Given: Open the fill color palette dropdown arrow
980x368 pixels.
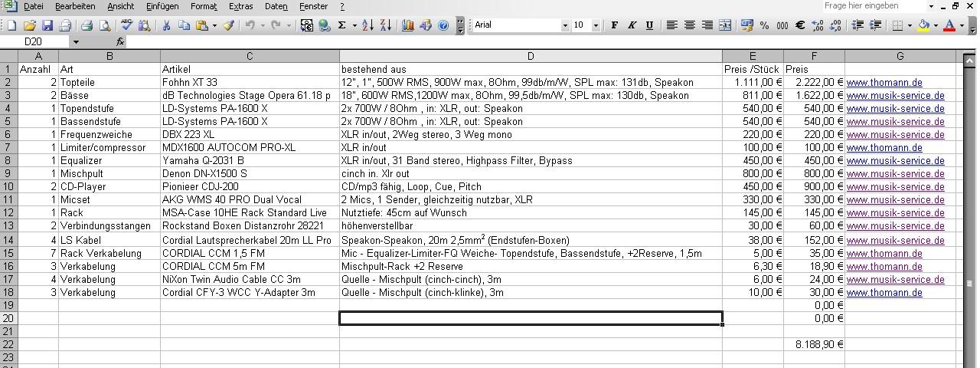Looking at the screenshot, I should coord(936,25).
